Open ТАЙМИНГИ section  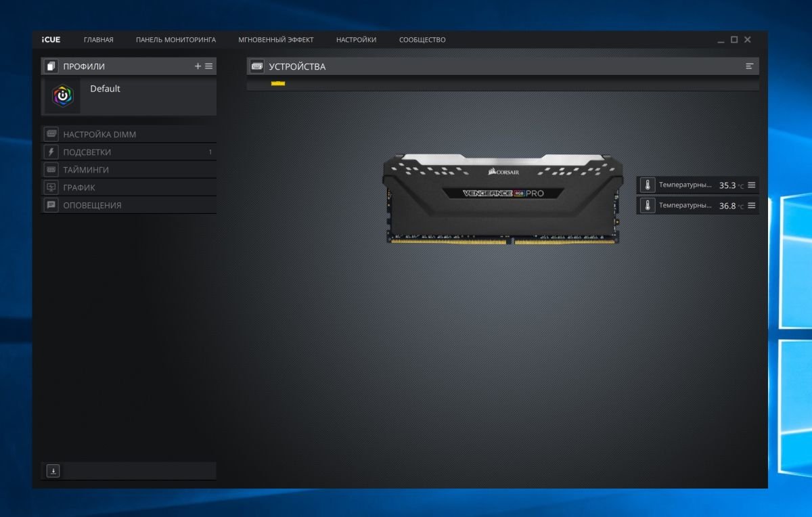click(129, 169)
